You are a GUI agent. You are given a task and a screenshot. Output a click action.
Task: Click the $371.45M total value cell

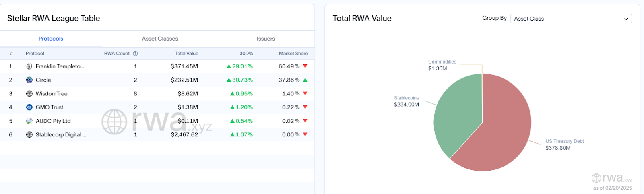tap(184, 66)
